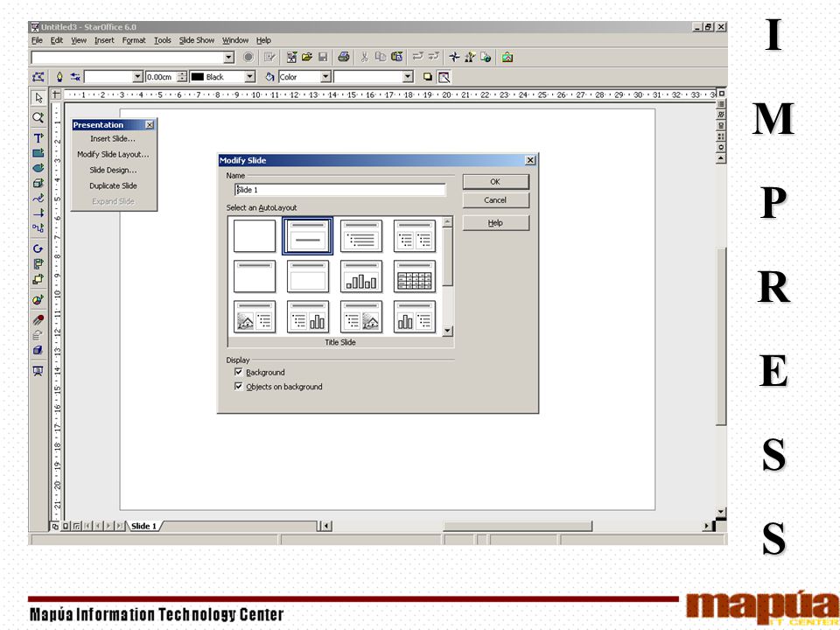Click the Undo arrow icon
This screenshot has height=630, width=840.
418,57
